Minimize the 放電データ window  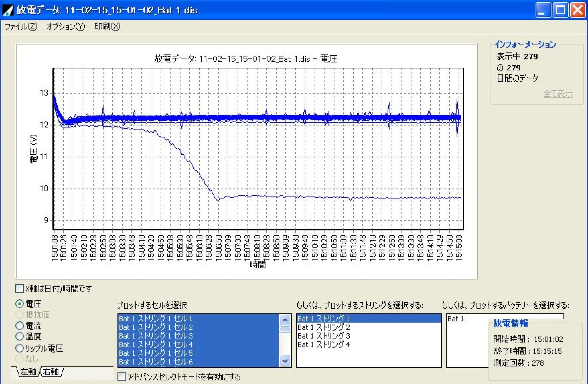click(543, 10)
